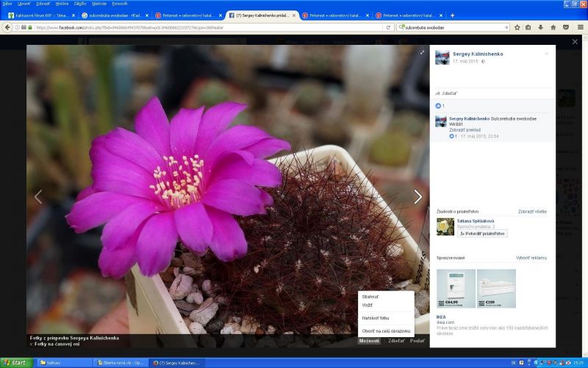
Task: Click the IKEA sponsored title link
Action: (x=441, y=317)
